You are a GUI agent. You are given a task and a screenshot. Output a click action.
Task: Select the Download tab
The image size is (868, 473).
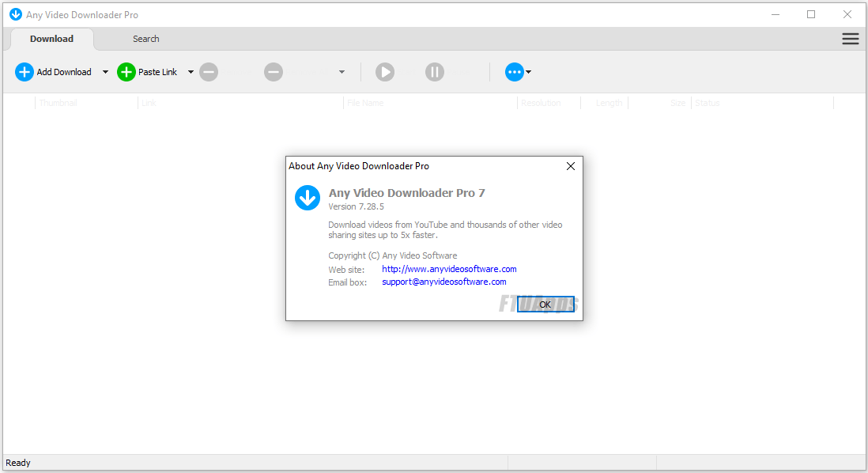pos(51,39)
